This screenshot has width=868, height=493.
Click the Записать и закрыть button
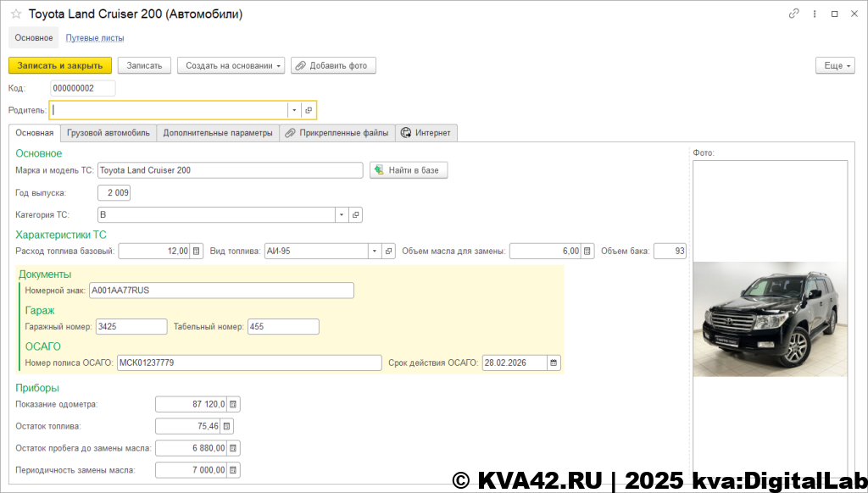point(59,65)
